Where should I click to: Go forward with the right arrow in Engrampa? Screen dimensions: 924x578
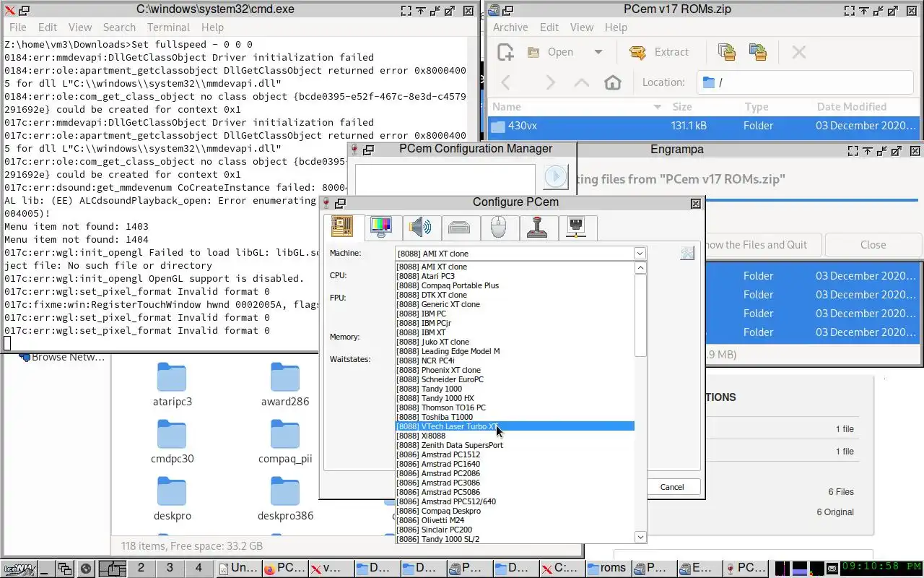coord(550,82)
